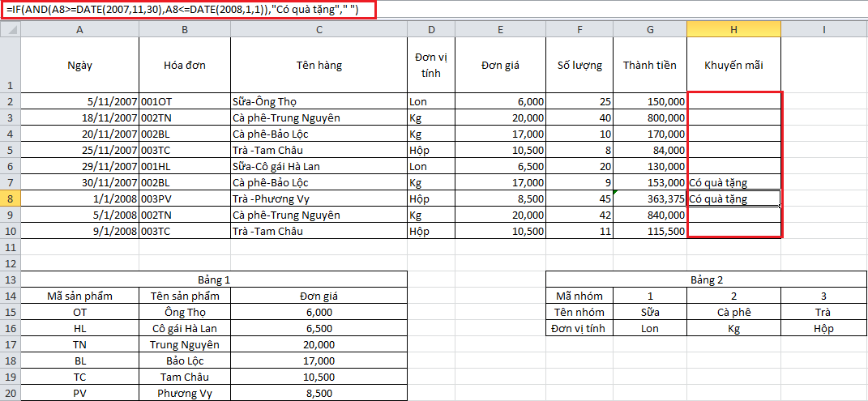Click the 'Bảng 2' title cell
This screenshot has width=868, height=401.
707,279
